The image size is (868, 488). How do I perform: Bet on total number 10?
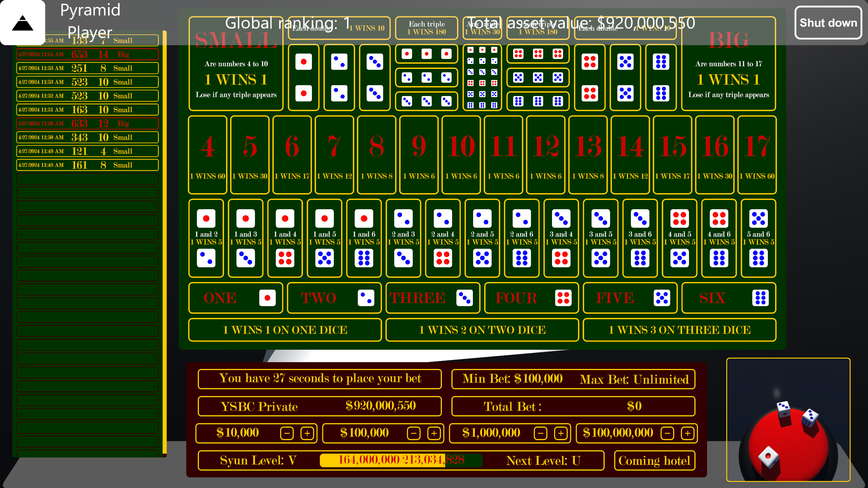[x=461, y=153]
